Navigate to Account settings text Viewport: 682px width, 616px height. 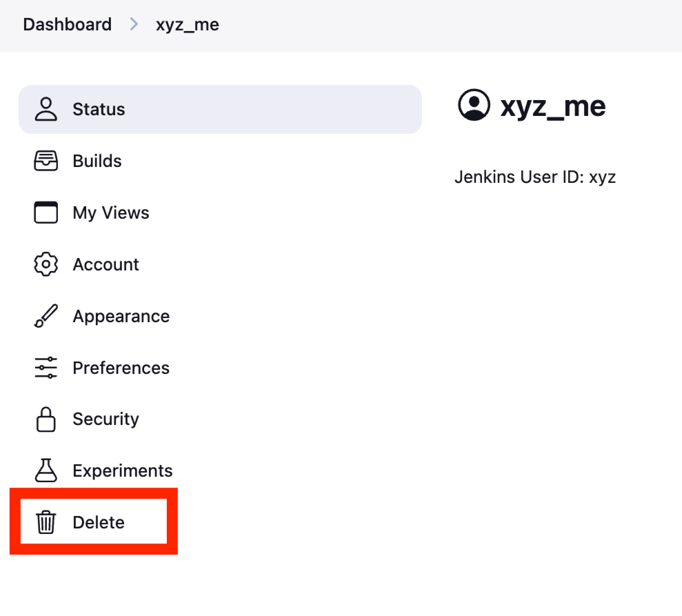[106, 264]
